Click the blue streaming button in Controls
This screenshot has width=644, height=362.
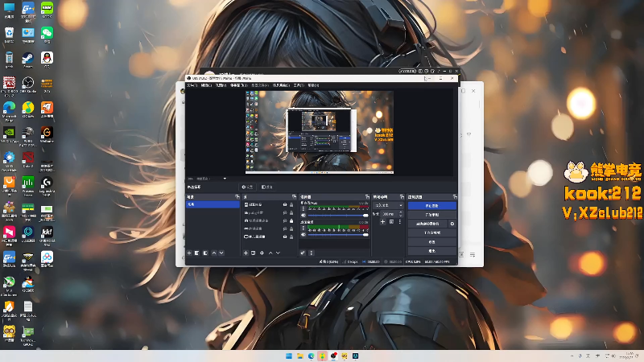(x=432, y=206)
